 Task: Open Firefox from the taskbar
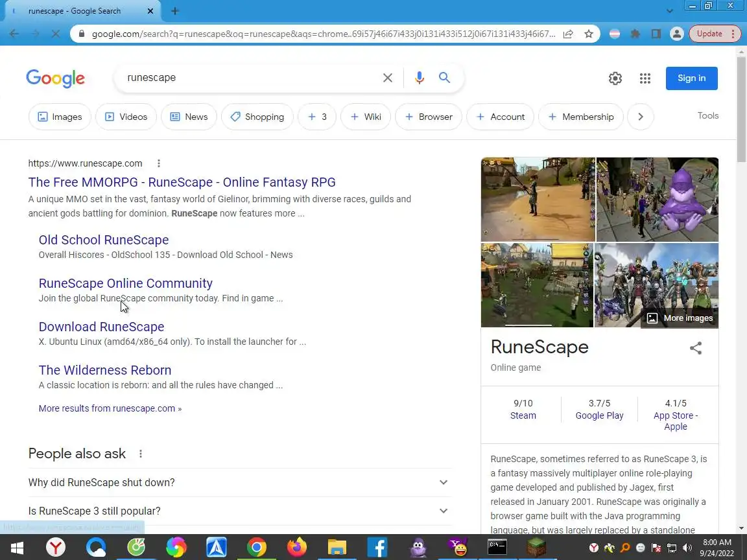tap(296, 548)
